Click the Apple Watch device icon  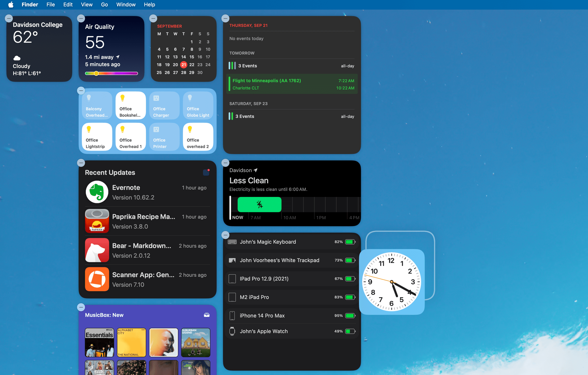tap(232, 331)
